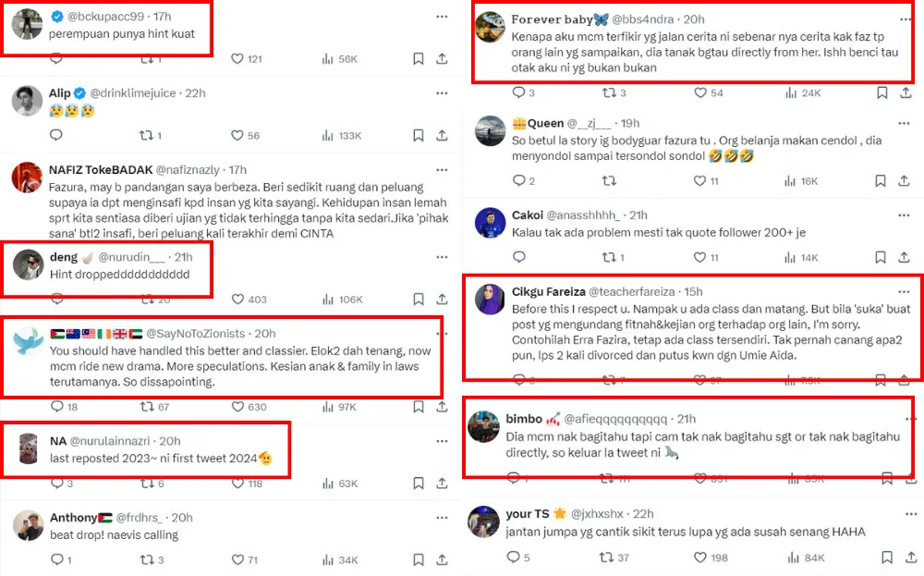Reply to the Forever baby tweet
The height and width of the screenshot is (576, 924).
point(517,92)
